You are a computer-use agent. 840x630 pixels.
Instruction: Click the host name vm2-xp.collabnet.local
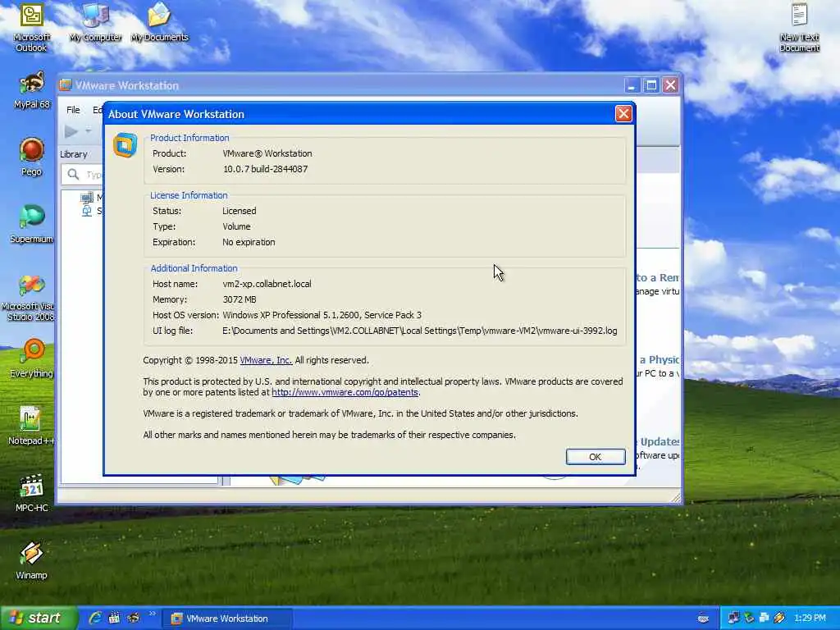[x=267, y=284]
